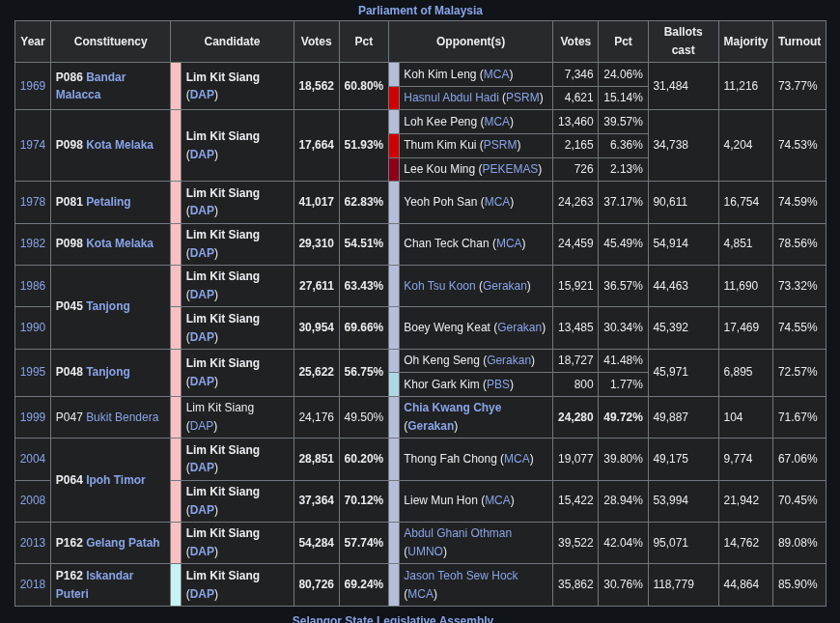Click MCA link next to Liew Mun Hon
The height and width of the screenshot is (623, 840).
(497, 499)
